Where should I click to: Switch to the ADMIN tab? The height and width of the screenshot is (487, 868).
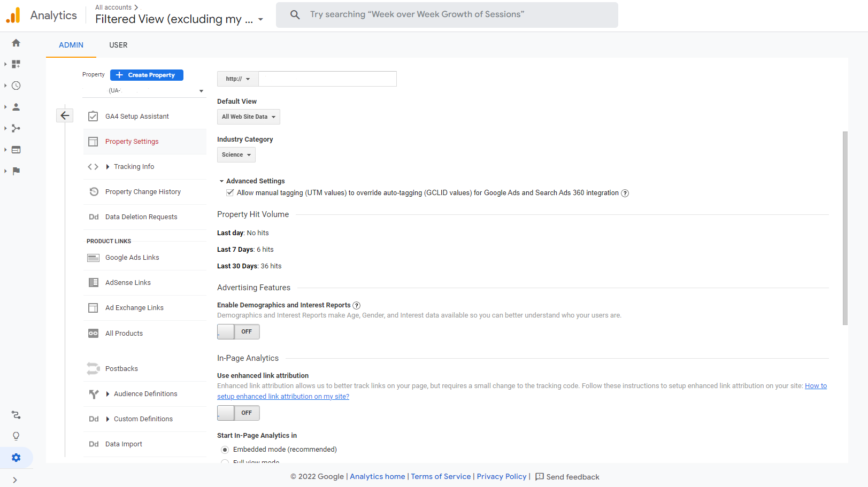click(x=71, y=45)
